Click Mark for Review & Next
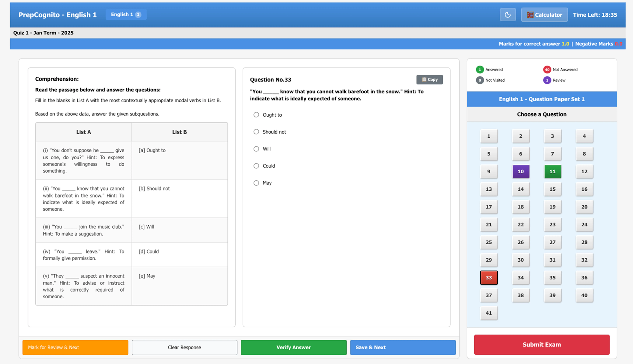The height and width of the screenshot is (364, 633). [75, 347]
